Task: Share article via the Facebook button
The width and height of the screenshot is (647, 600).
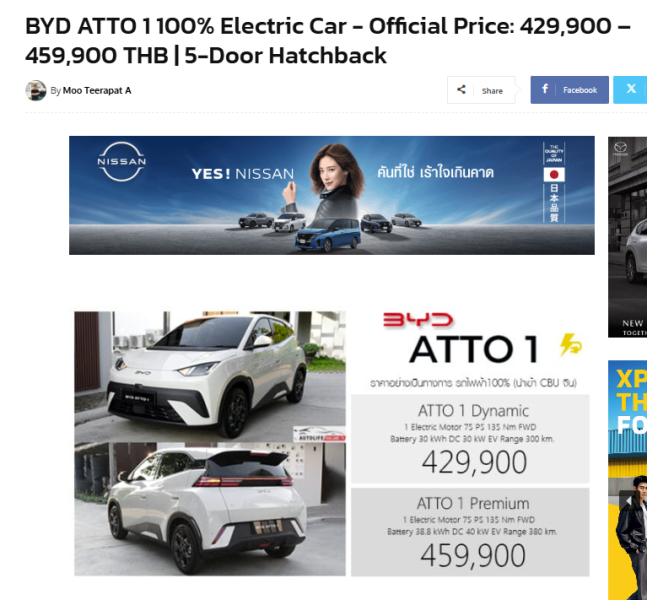Action: pos(569,90)
